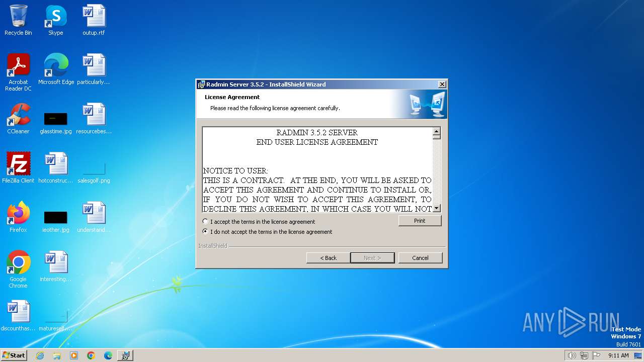Open Action Center flag tray icon
644x362 pixels.
point(596,355)
